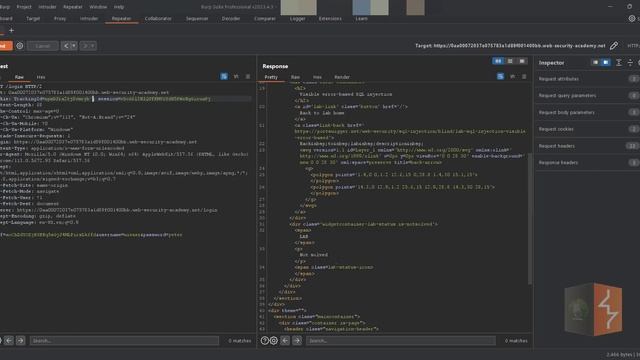Toggle Response pane pretty-print icon
This screenshot has width=640, height=360.
coord(500,76)
